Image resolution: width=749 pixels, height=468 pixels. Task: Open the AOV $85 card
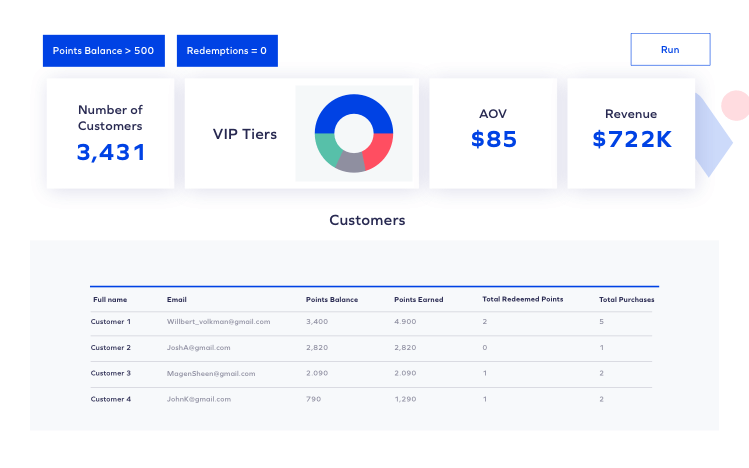pos(493,133)
